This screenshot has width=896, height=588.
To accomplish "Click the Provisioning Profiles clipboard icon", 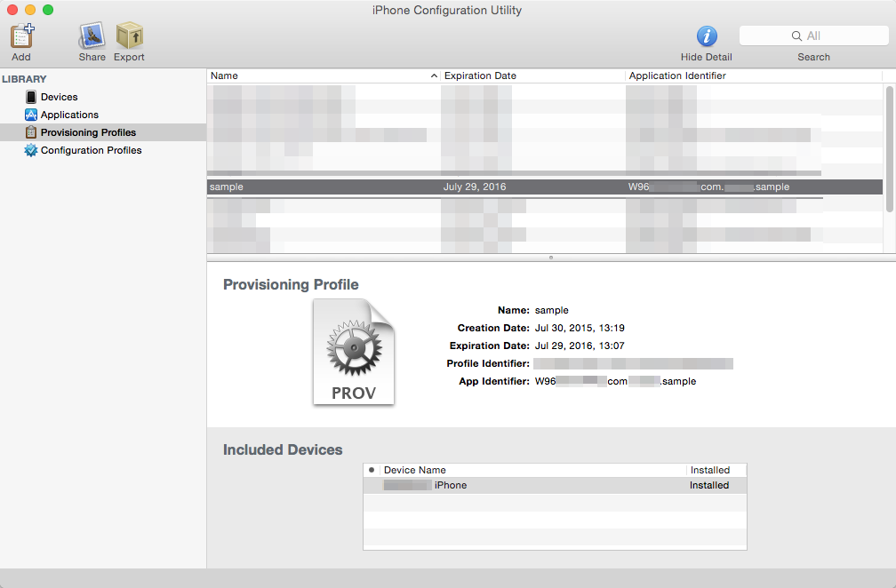I will [x=31, y=132].
